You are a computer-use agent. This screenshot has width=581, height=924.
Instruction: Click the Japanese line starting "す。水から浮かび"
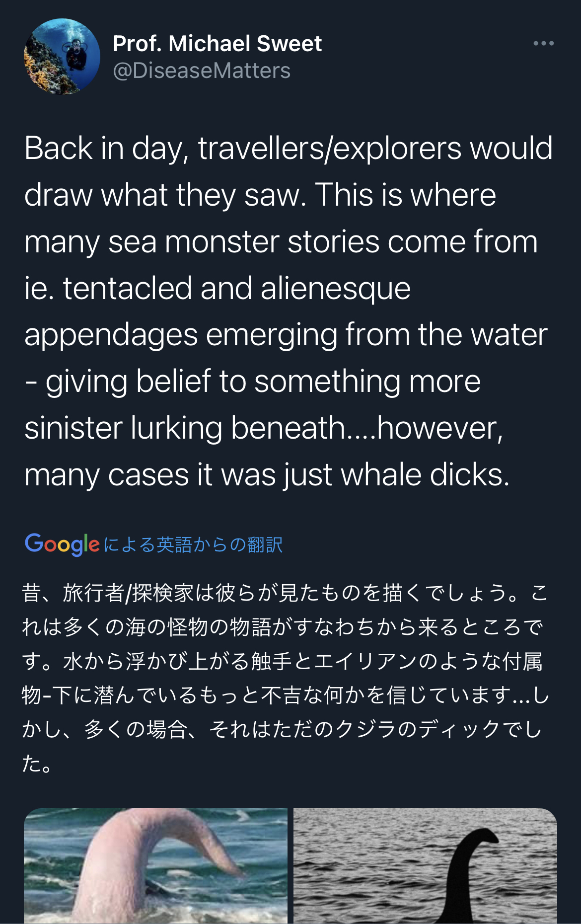282,661
